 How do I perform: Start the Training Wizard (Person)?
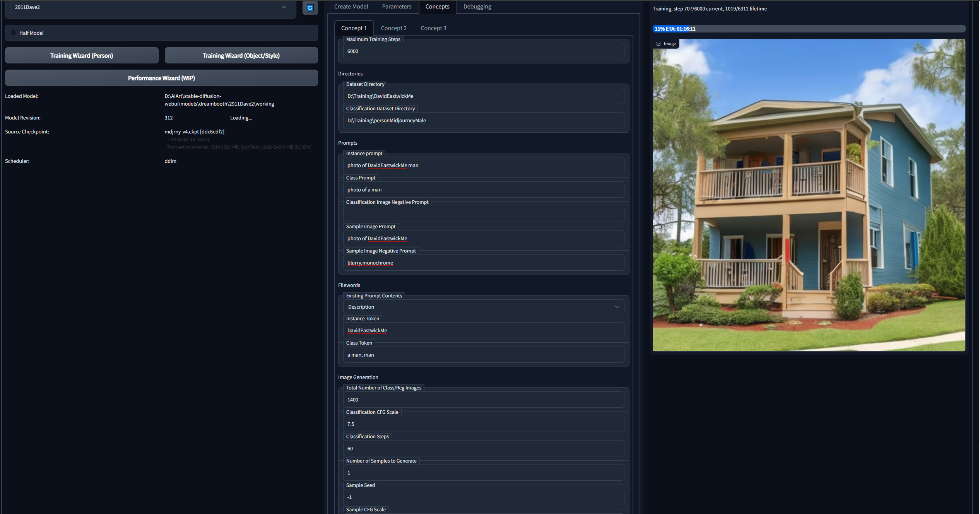tap(81, 55)
